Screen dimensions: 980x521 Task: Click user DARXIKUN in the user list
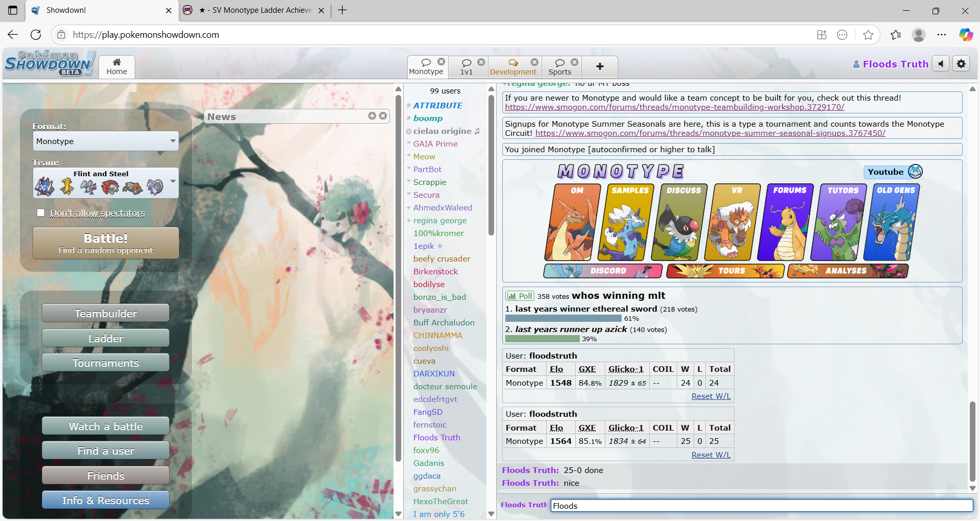434,373
